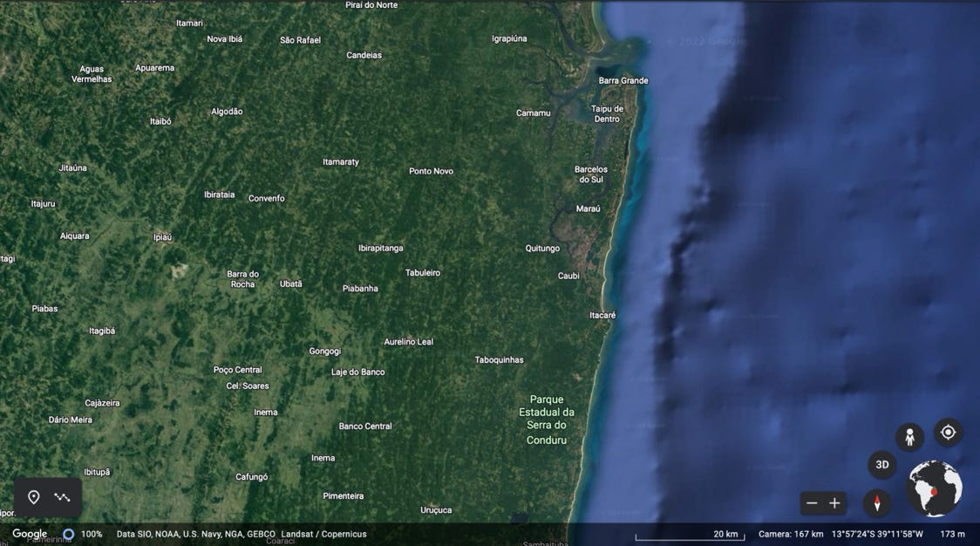Click the compass north icon
Screen dimensions: 980x546
tap(877, 503)
